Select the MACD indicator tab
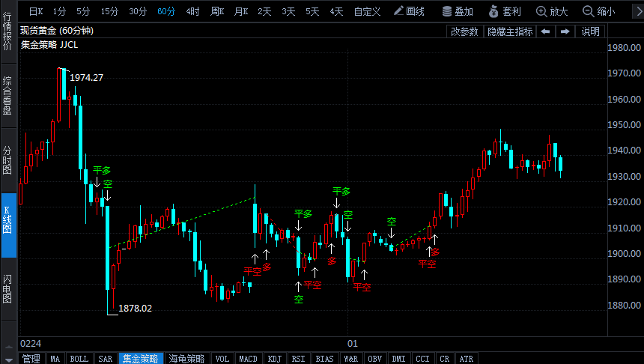The width and height of the screenshot is (644, 364). coord(248,359)
